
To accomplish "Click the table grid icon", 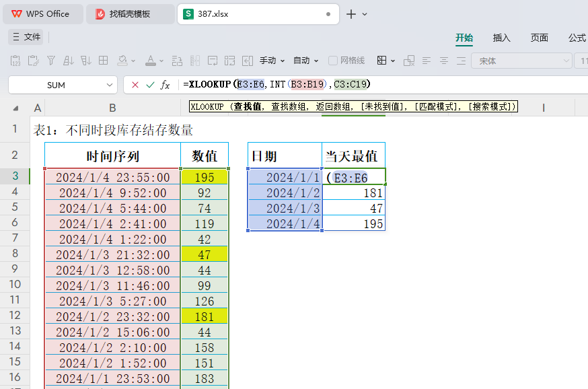I will point(103,61).
